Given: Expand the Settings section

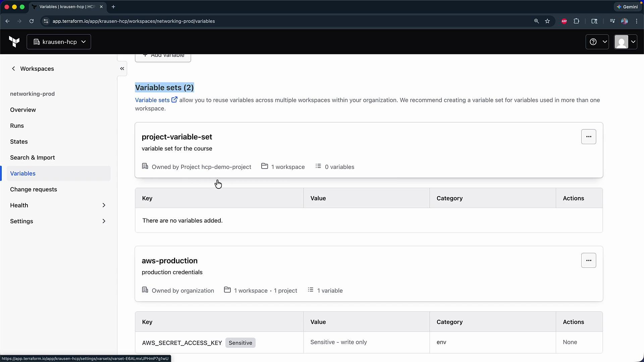Looking at the screenshot, I should click(x=58, y=221).
